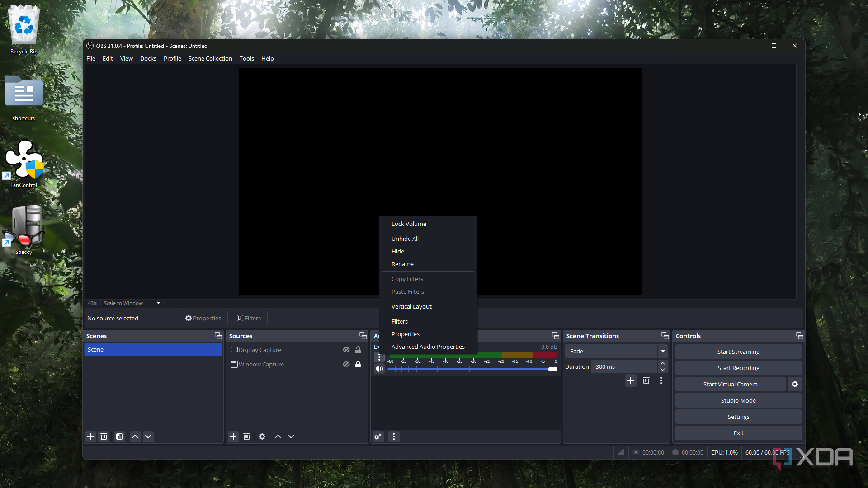
Task: Click Start Recording button
Action: tap(738, 368)
